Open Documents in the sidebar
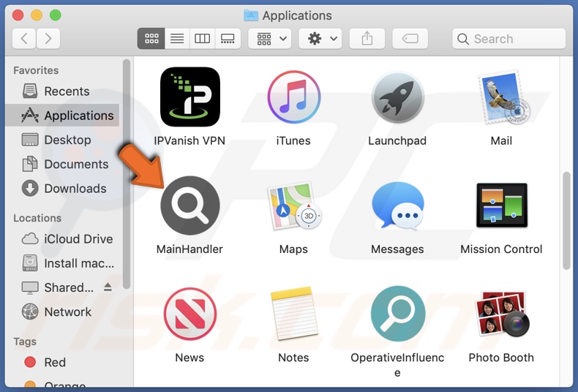Image resolution: width=578 pixels, height=392 pixels. [x=62, y=165]
